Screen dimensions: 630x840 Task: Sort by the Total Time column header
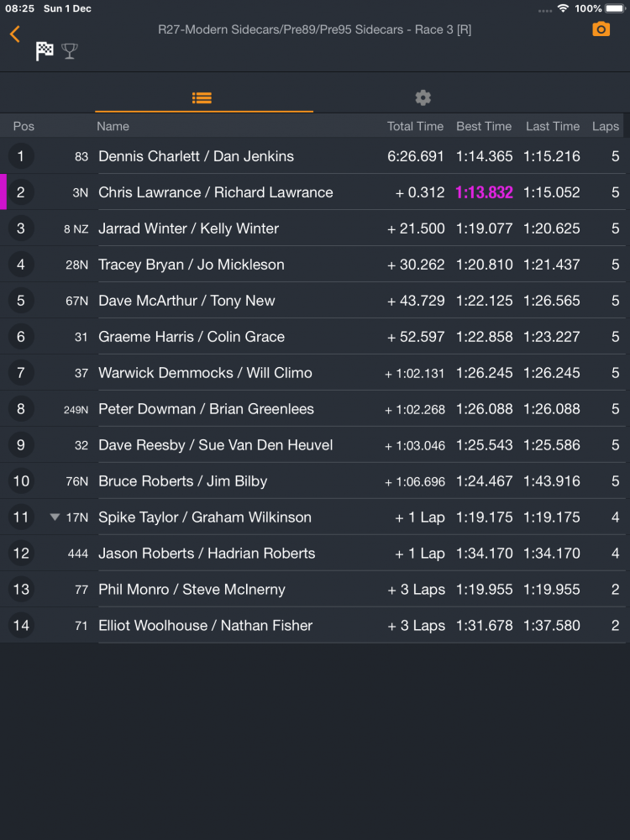(x=415, y=127)
